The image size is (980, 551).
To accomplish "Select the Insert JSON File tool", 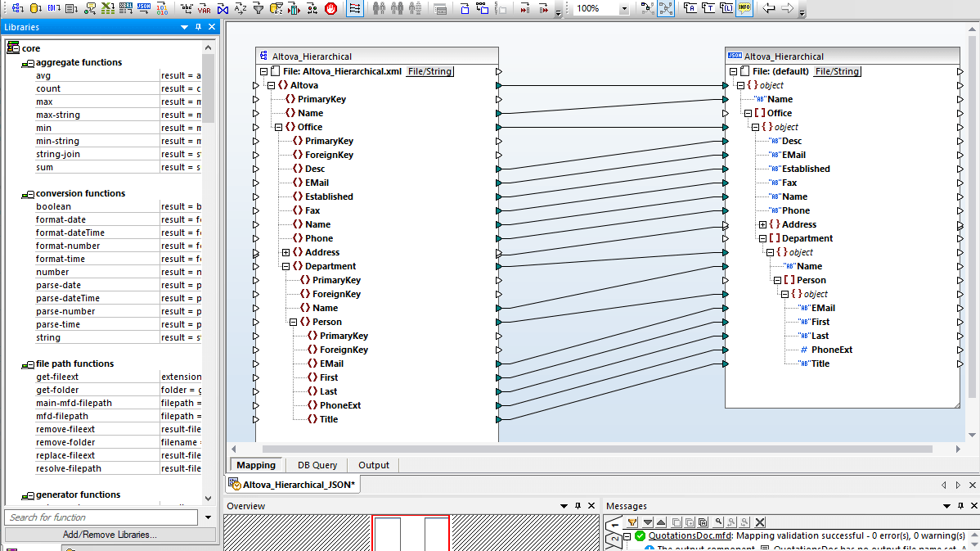I will point(142,9).
